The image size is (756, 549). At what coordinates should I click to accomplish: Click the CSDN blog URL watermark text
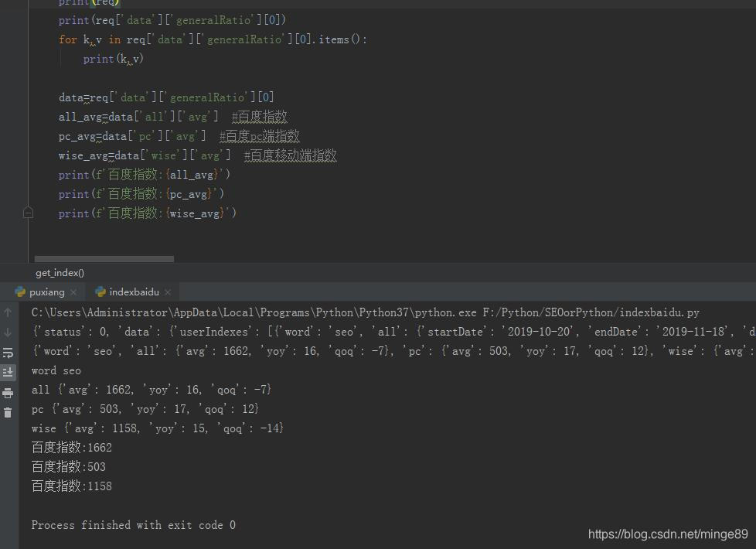(x=668, y=534)
